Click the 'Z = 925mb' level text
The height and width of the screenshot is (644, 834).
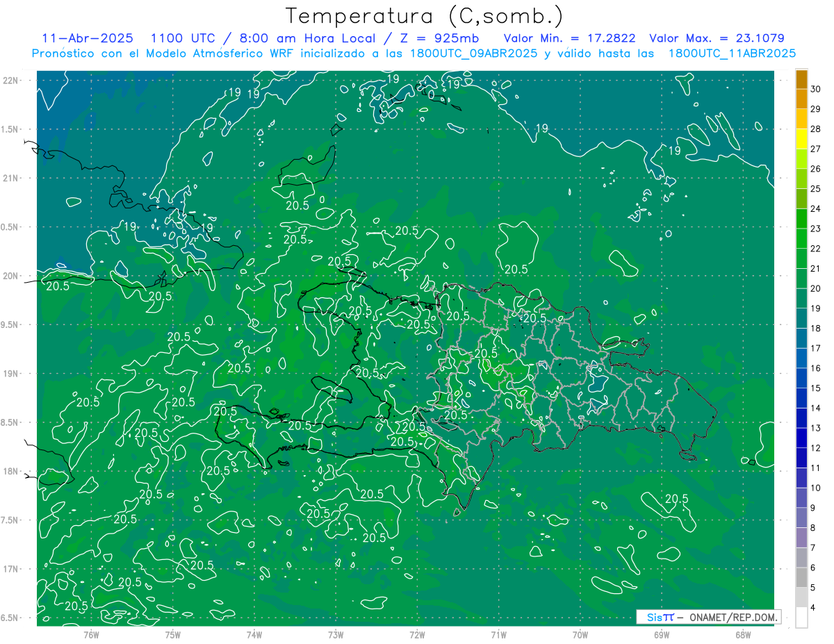(441, 38)
